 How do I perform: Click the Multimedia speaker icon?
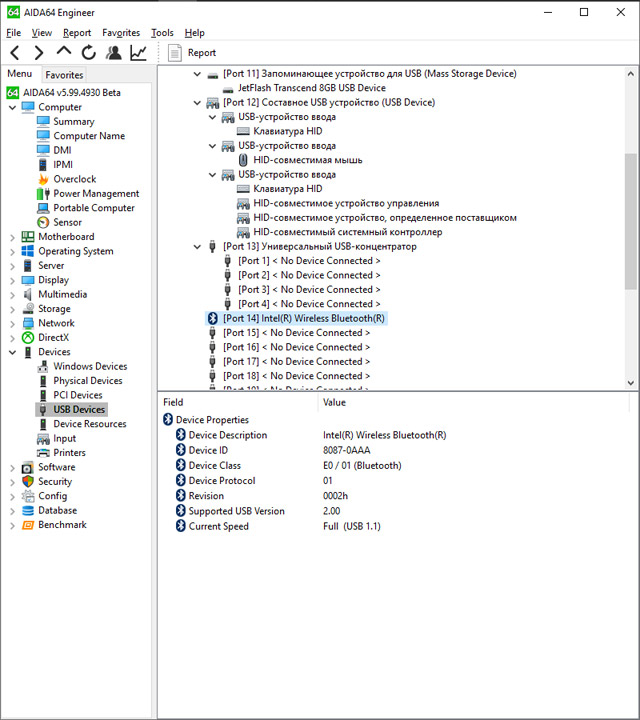tap(28, 294)
